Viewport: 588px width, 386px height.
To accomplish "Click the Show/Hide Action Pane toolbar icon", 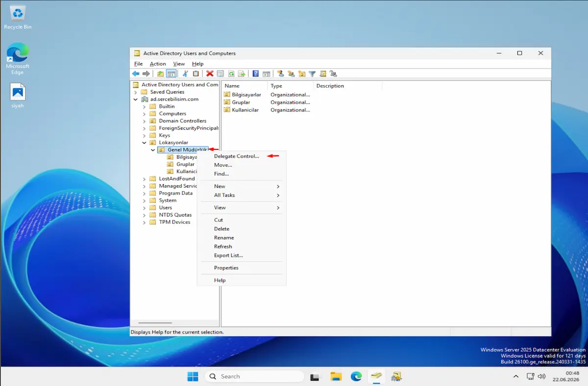I will tap(267, 73).
